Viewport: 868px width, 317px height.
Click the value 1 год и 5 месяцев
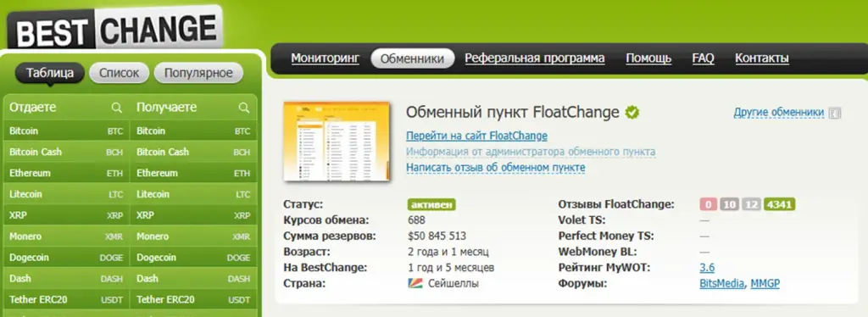pos(451,268)
